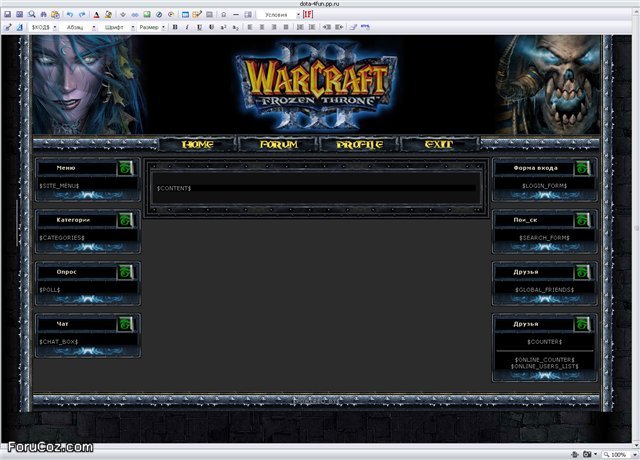Redo the last undone edit

(x=82, y=15)
